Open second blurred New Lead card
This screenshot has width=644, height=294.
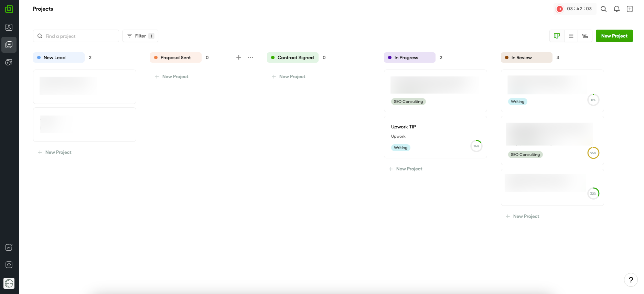click(x=85, y=125)
